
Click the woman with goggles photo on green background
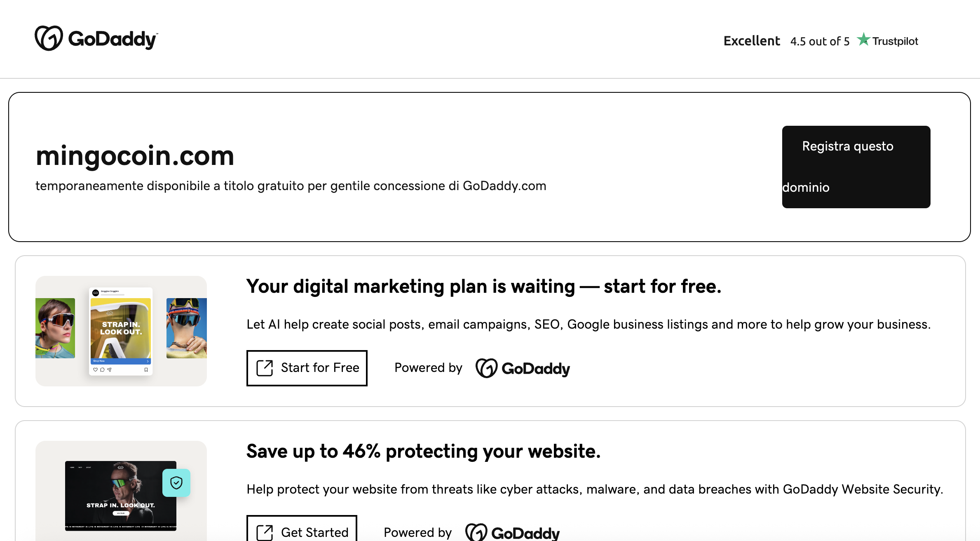click(55, 328)
